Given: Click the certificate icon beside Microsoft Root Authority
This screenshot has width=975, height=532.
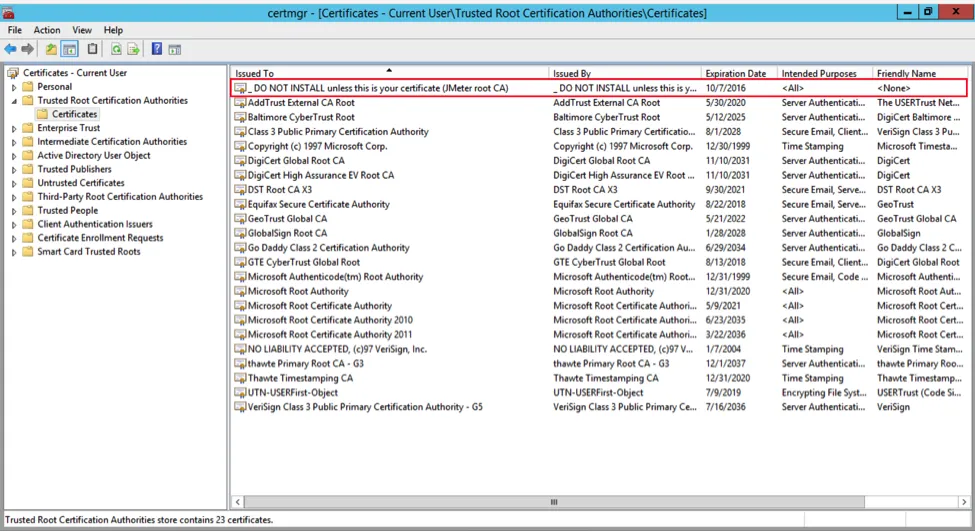Looking at the screenshot, I should pyautogui.click(x=240, y=291).
